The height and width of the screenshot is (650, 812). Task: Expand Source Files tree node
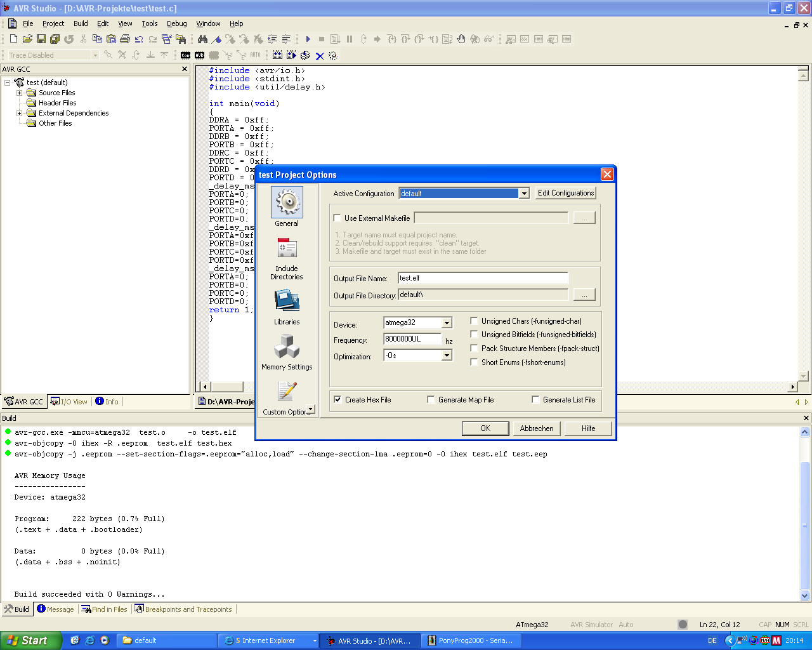pyautogui.click(x=19, y=93)
